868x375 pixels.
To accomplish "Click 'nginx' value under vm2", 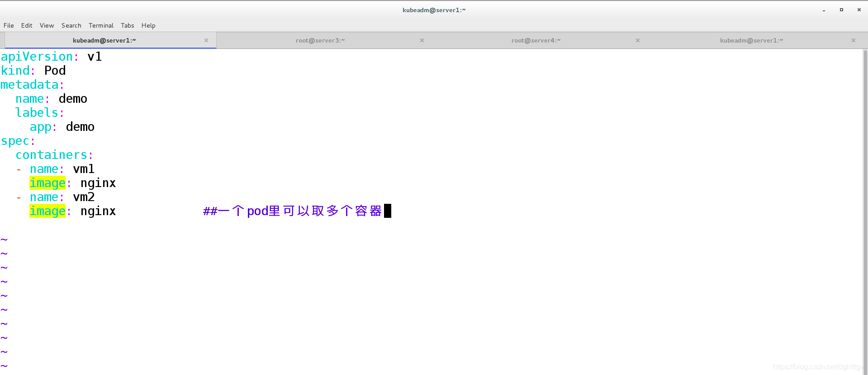I will click(98, 211).
